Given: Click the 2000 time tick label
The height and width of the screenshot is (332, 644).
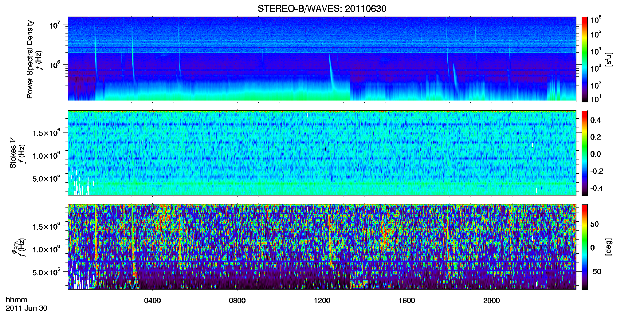Looking at the screenshot, I should coord(492,301).
